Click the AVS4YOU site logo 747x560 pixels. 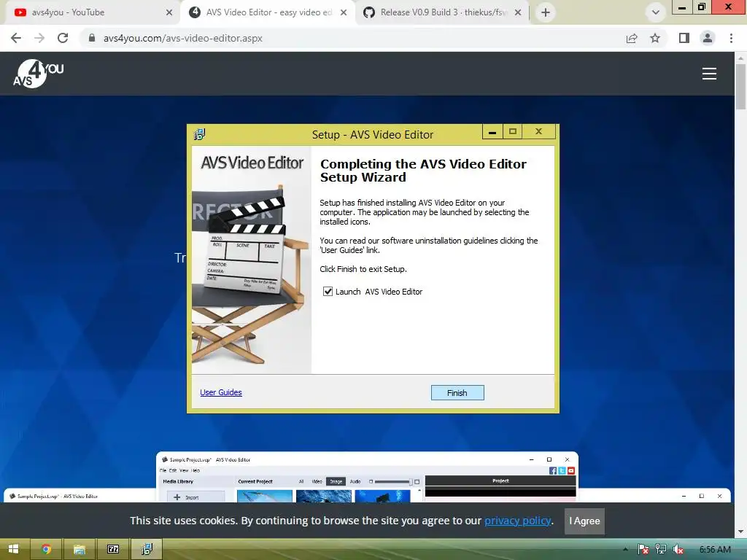[x=38, y=74]
